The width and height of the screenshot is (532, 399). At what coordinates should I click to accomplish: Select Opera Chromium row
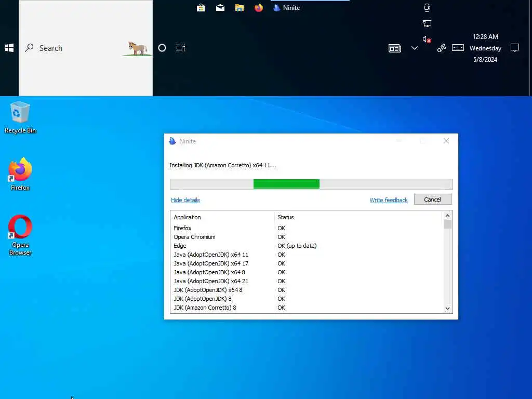(307, 237)
